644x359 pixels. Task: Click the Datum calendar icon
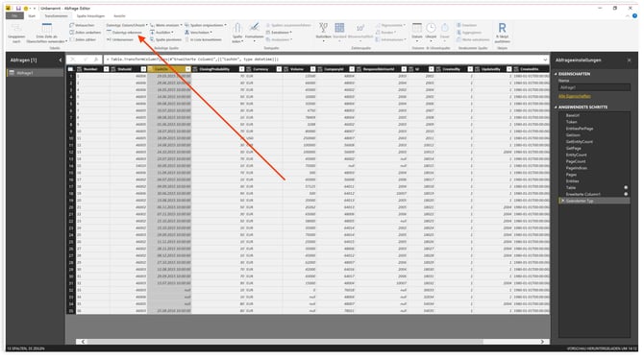tap(417, 28)
